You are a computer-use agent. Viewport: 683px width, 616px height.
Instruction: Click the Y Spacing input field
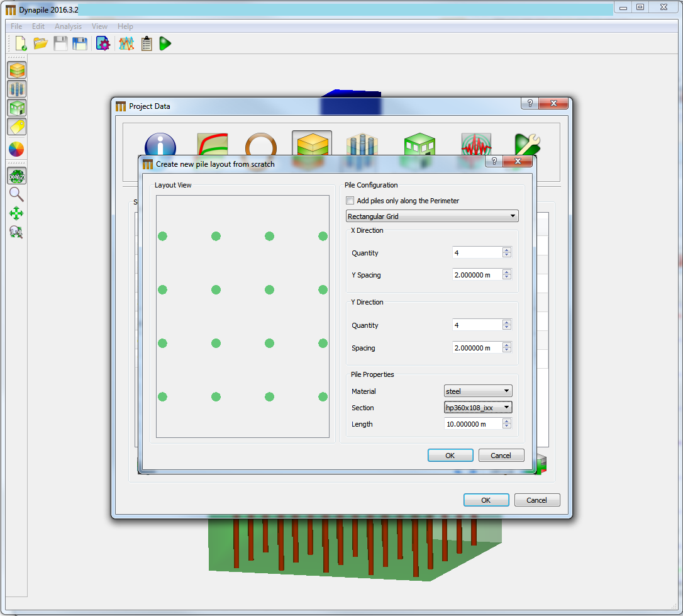(x=477, y=275)
